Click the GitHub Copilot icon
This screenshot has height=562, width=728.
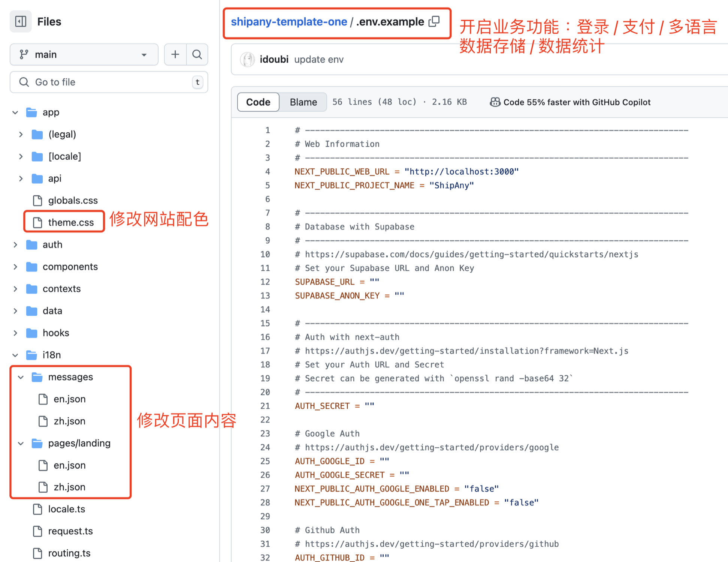(495, 102)
